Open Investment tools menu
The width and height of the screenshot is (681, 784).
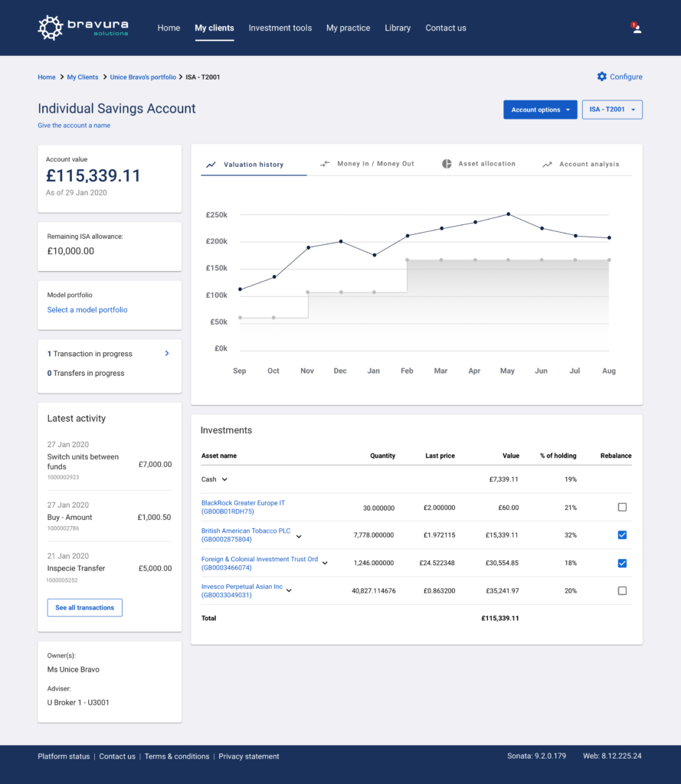tap(280, 28)
